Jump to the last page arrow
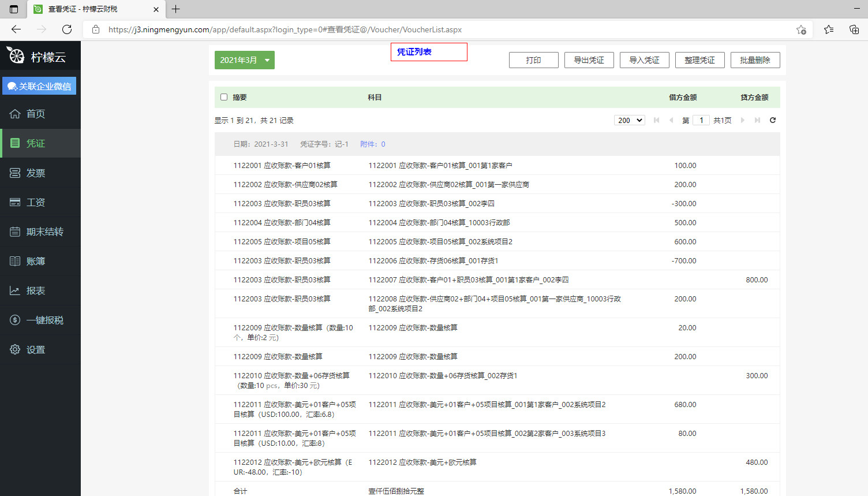The width and height of the screenshot is (868, 496). point(757,120)
